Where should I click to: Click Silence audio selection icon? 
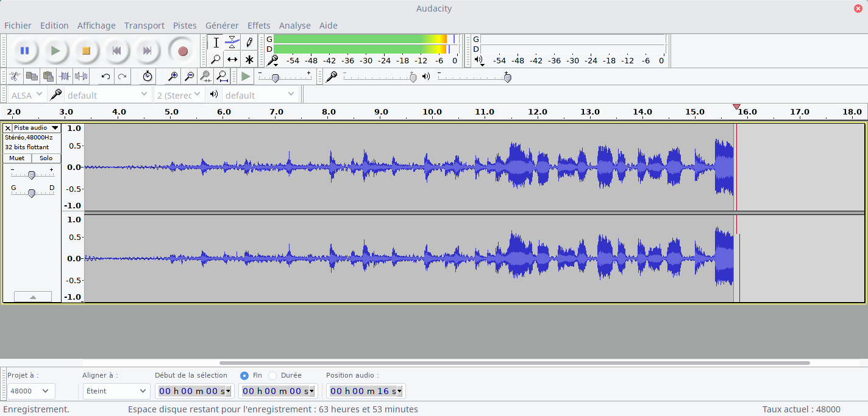(x=81, y=76)
